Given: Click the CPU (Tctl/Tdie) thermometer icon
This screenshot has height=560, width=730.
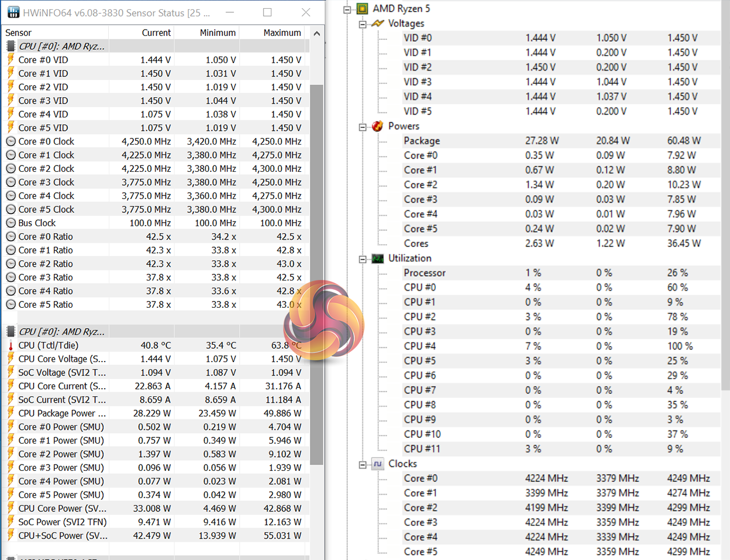Looking at the screenshot, I should pos(10,345).
